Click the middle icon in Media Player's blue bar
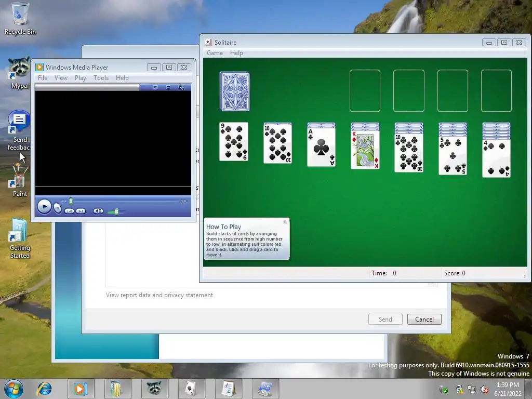Image resolution: width=532 pixels, height=399 pixels. click(x=168, y=87)
